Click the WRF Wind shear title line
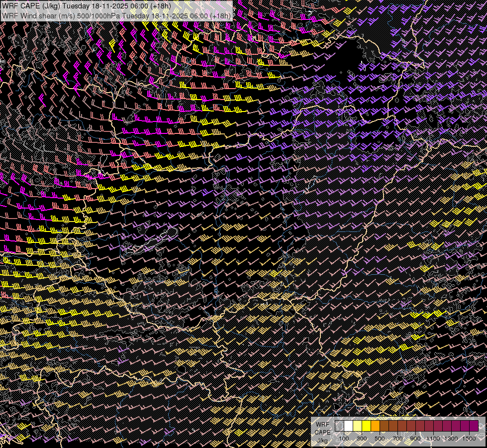 (x=116, y=15)
